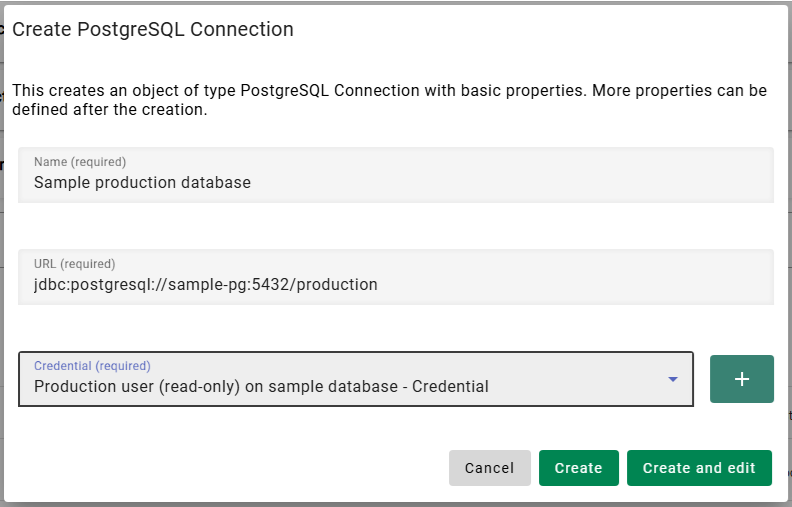Image resolution: width=792 pixels, height=507 pixels.
Task: Click the Create button
Action: pos(578,468)
